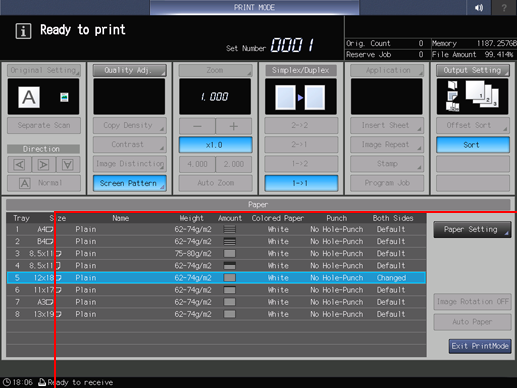Select the left-pointing direction arrow icon
The height and width of the screenshot is (388, 517).
[20, 165]
